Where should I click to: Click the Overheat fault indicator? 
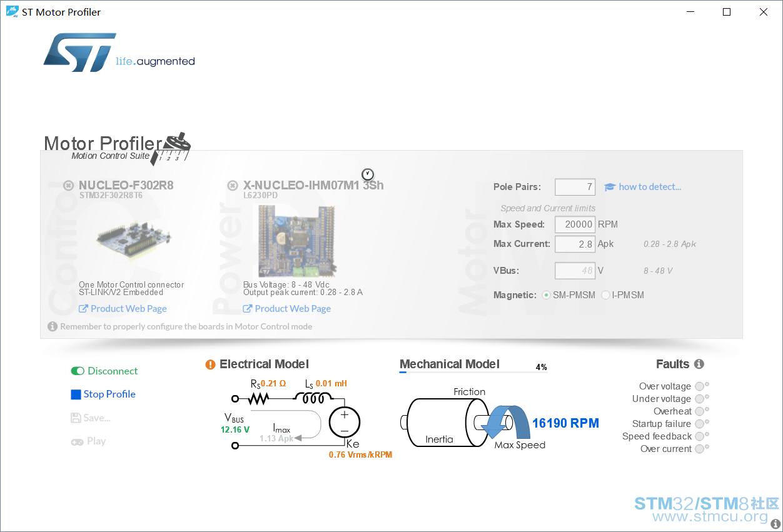click(x=699, y=411)
